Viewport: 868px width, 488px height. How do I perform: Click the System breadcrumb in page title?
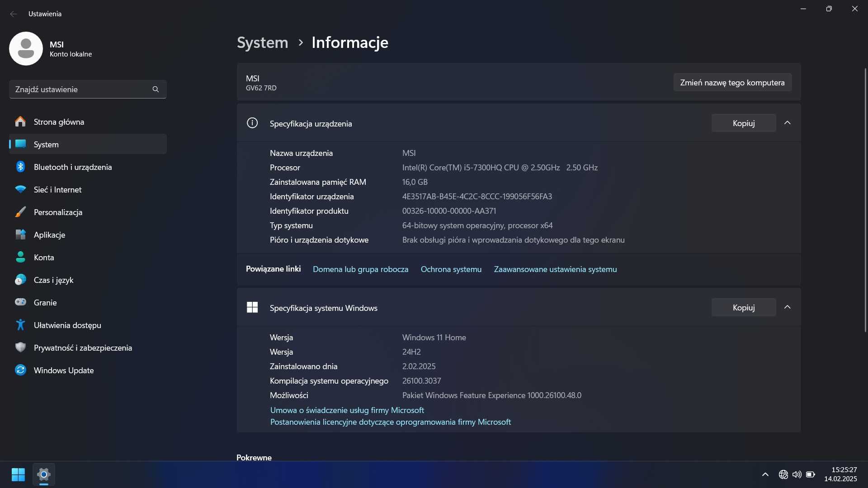pyautogui.click(x=262, y=42)
